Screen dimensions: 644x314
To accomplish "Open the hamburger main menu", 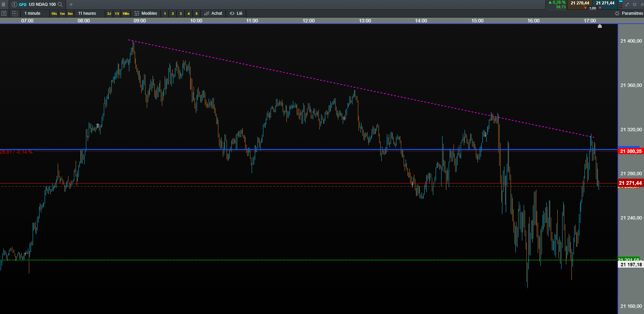I will pos(3,4).
